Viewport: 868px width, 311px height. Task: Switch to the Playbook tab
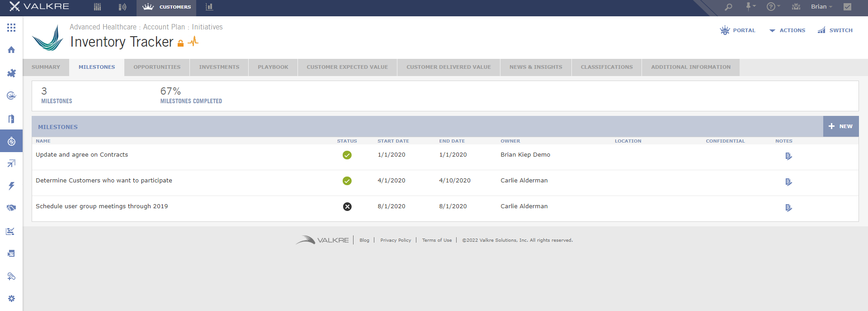pyautogui.click(x=273, y=67)
